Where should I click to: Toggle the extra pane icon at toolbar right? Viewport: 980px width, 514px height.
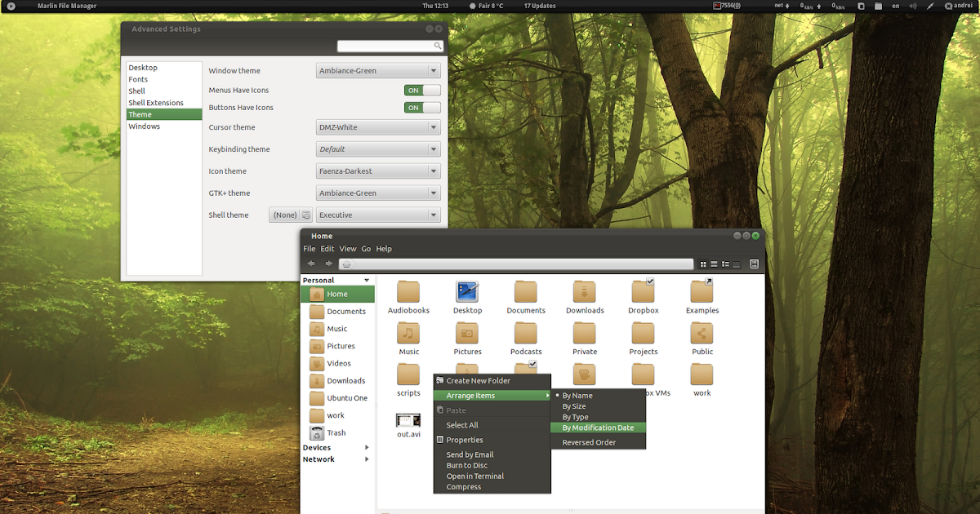(x=754, y=264)
